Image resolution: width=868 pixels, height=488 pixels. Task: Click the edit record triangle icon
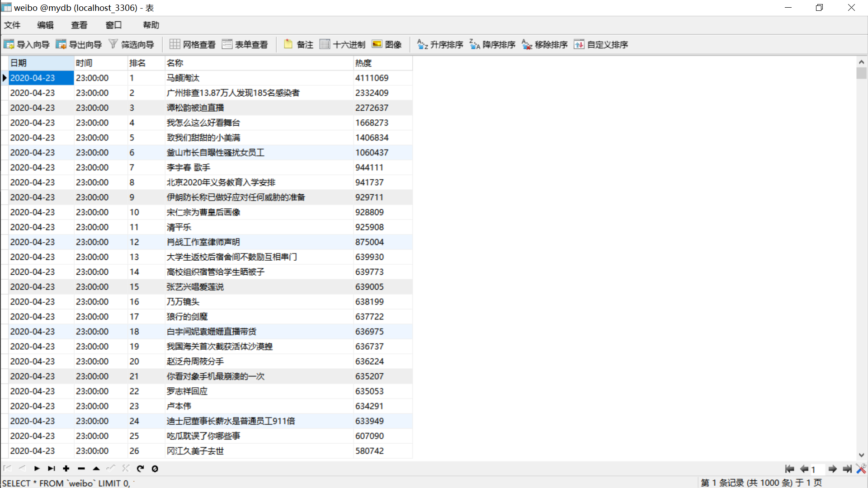click(x=96, y=469)
